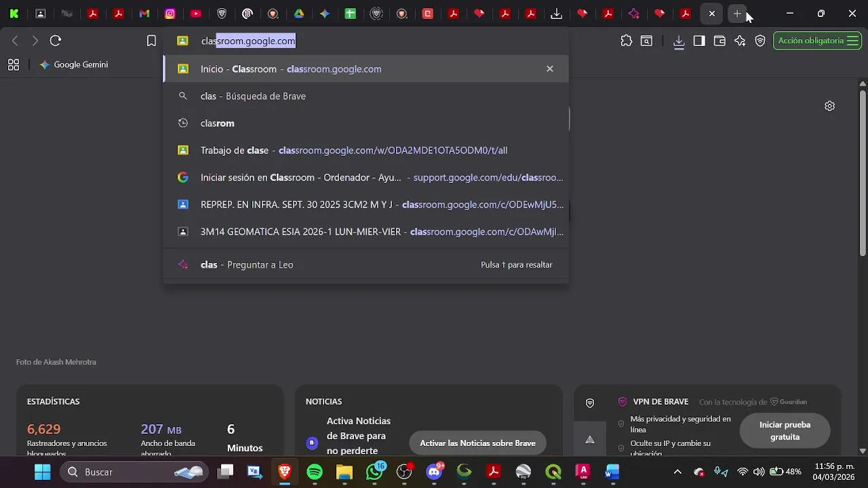Toggle the Brave sidebar panel

pyautogui.click(x=699, y=41)
